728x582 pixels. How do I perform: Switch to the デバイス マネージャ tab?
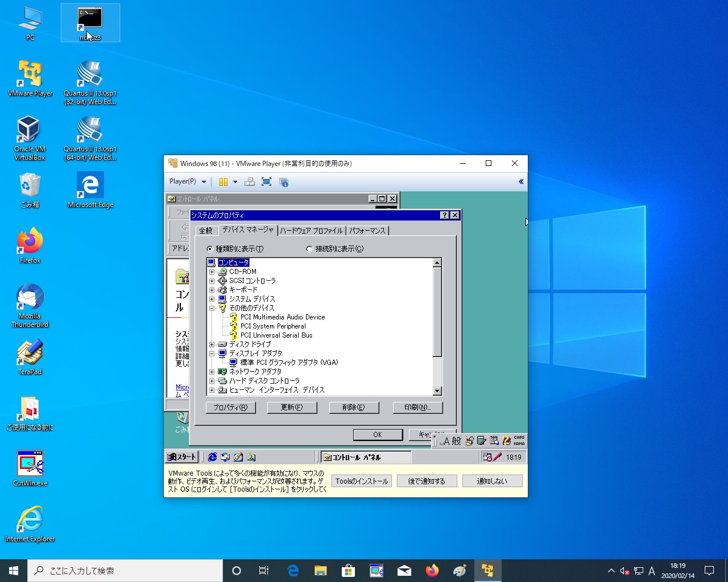(x=247, y=230)
